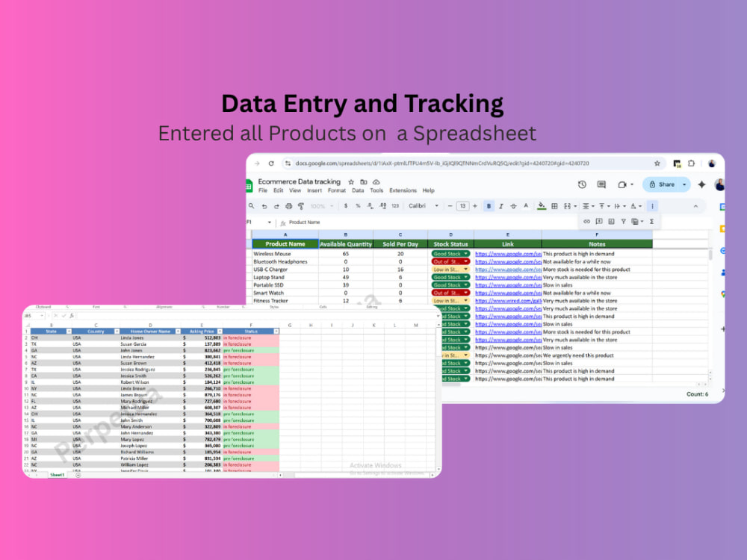Open the Status column filter dropdown in Excel
Viewport: 747px width, 560px height.
(276, 332)
